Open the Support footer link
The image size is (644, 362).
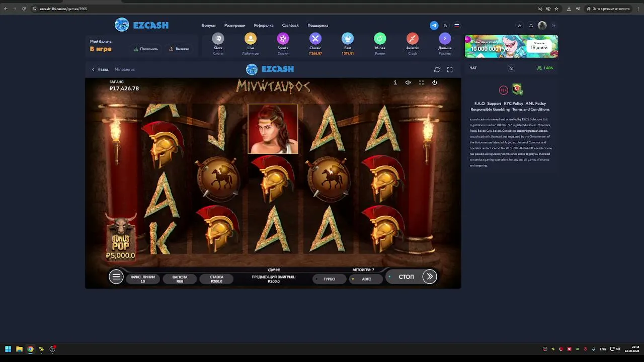click(x=494, y=104)
